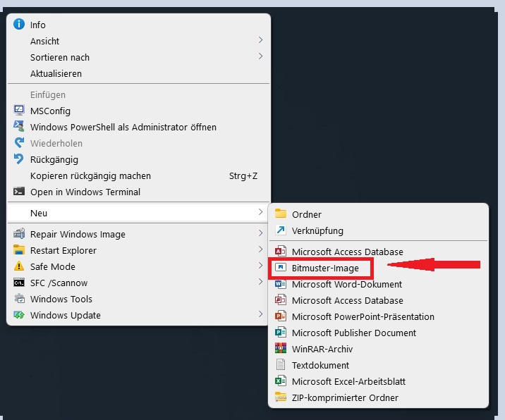The height and width of the screenshot is (420, 505).
Task: Click the Neu label text
Action: 39,213
